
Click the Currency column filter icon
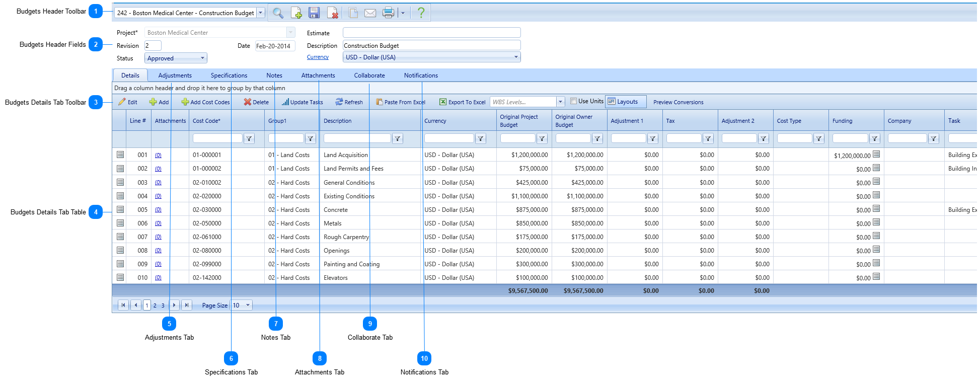click(x=481, y=138)
